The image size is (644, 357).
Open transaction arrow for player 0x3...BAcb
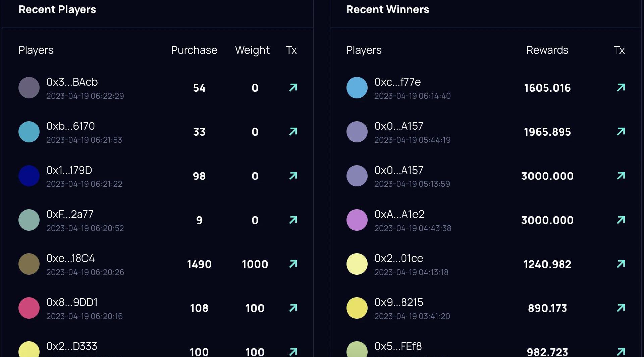coord(293,88)
